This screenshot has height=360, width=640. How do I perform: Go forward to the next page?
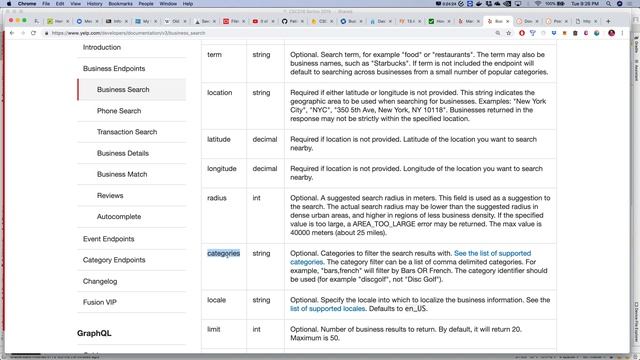[x=23, y=33]
